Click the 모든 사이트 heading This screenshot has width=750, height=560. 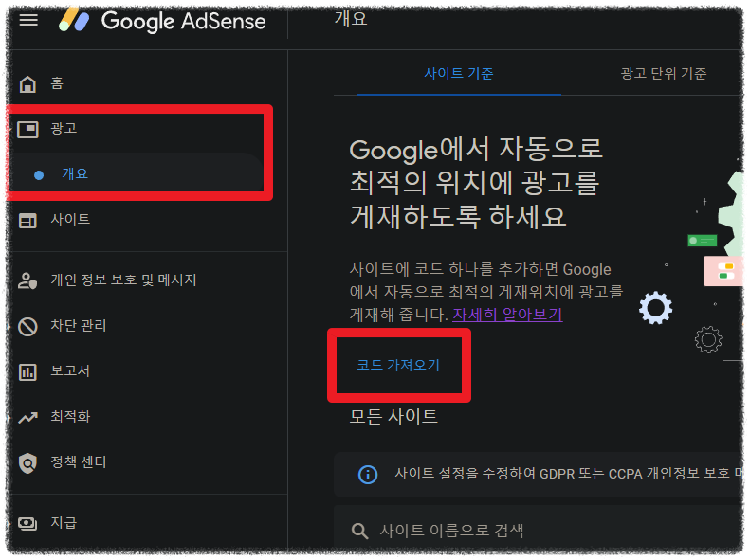[x=393, y=417]
